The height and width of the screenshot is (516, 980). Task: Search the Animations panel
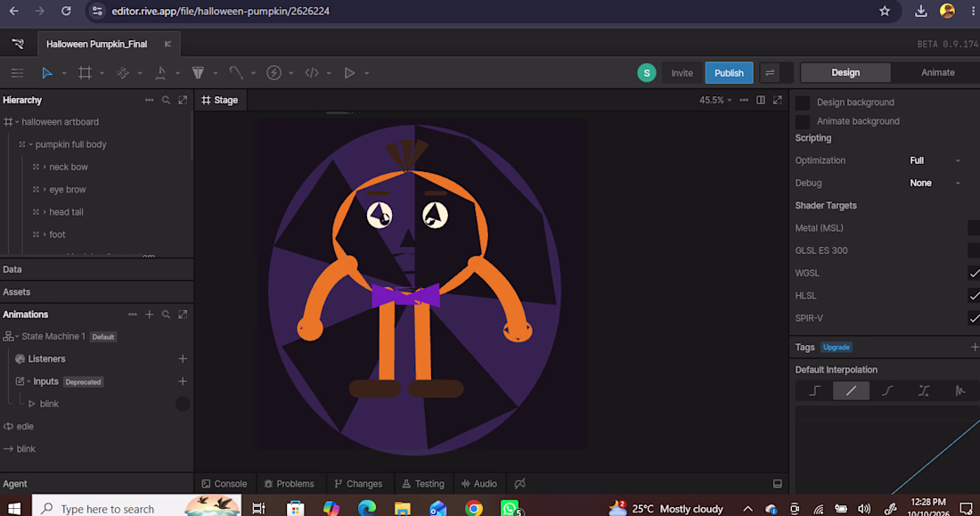tap(166, 315)
